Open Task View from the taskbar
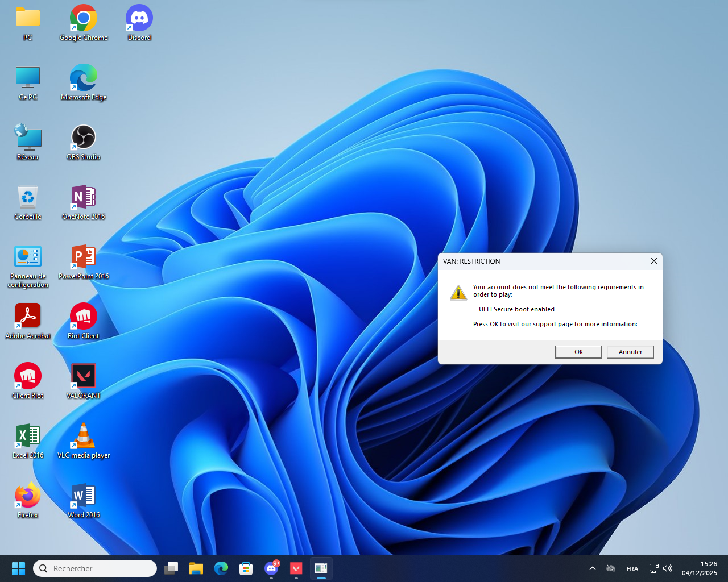728x582 pixels. click(171, 568)
